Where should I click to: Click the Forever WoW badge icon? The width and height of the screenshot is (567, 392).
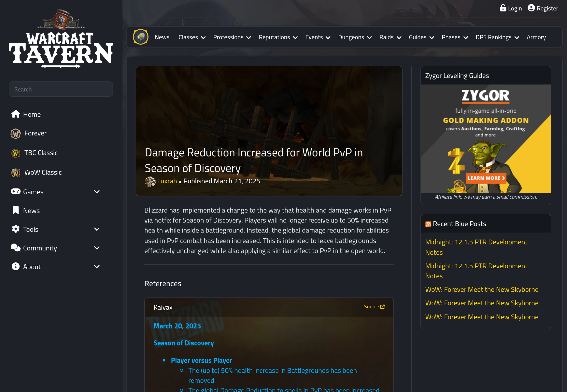pyautogui.click(x=16, y=133)
